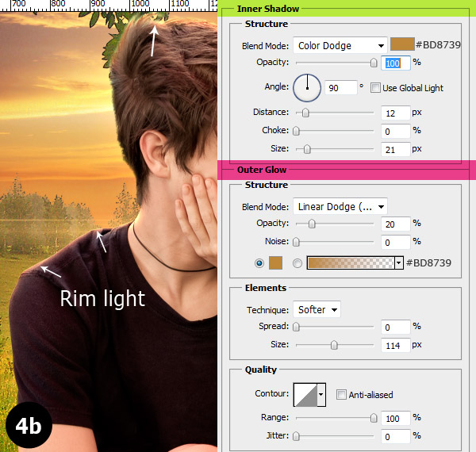
Task: Click the Noise value field
Action: coord(396,243)
